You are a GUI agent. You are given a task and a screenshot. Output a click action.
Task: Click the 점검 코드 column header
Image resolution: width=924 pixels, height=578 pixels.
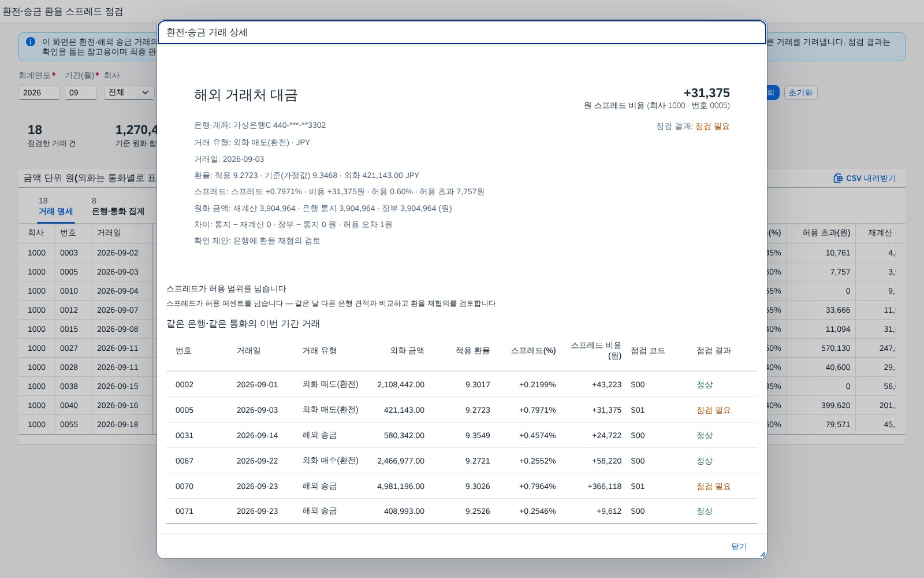point(648,350)
